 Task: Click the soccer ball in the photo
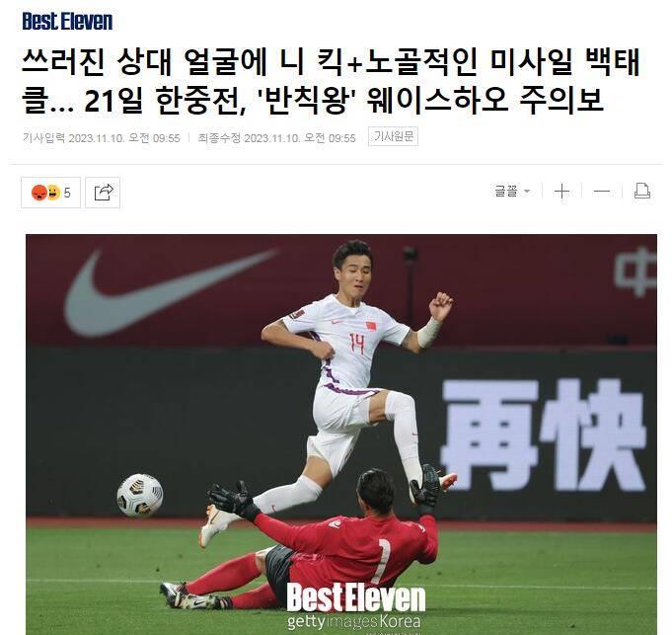click(x=140, y=495)
